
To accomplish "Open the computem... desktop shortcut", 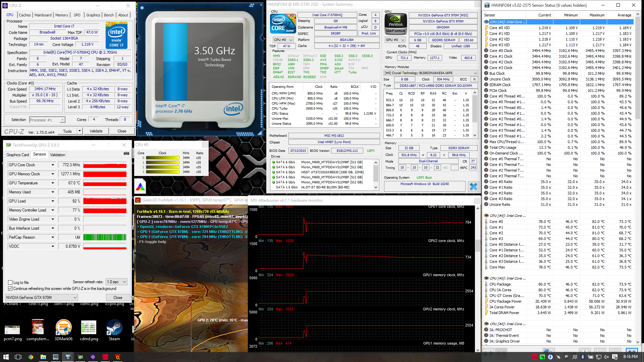I will pos(38,330).
